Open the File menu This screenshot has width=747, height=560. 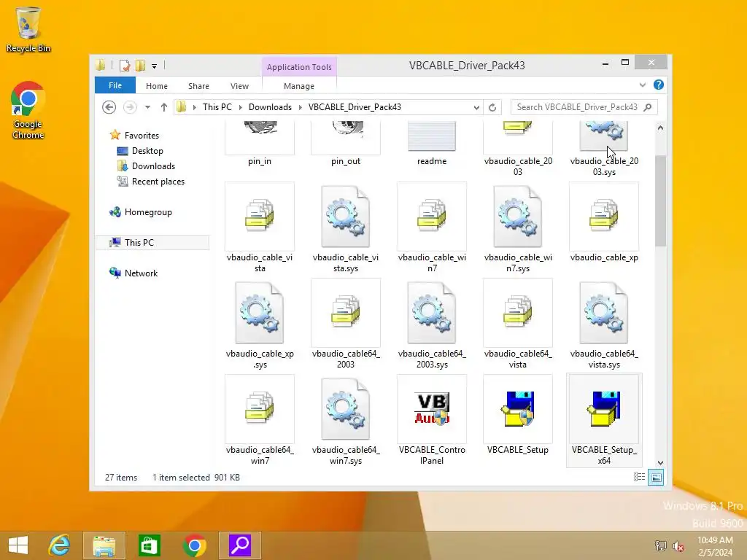[115, 85]
